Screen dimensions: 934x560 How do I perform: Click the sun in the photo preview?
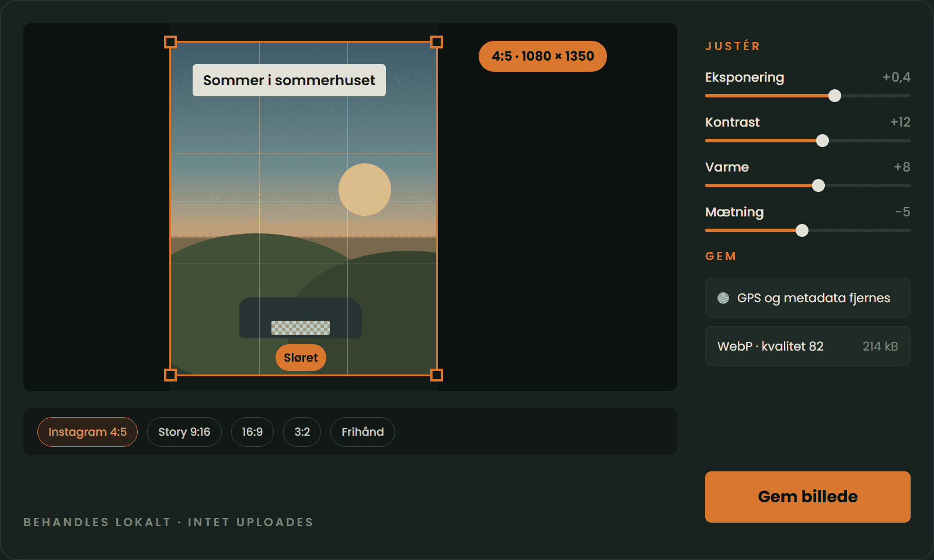pyautogui.click(x=365, y=190)
